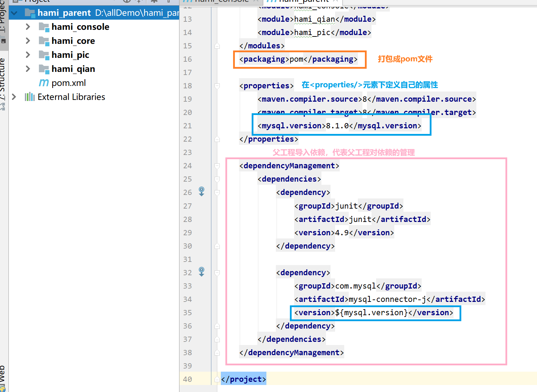Click the 'junit' artifactId value on line 28
The height and width of the screenshot is (392, 537).
360,219
